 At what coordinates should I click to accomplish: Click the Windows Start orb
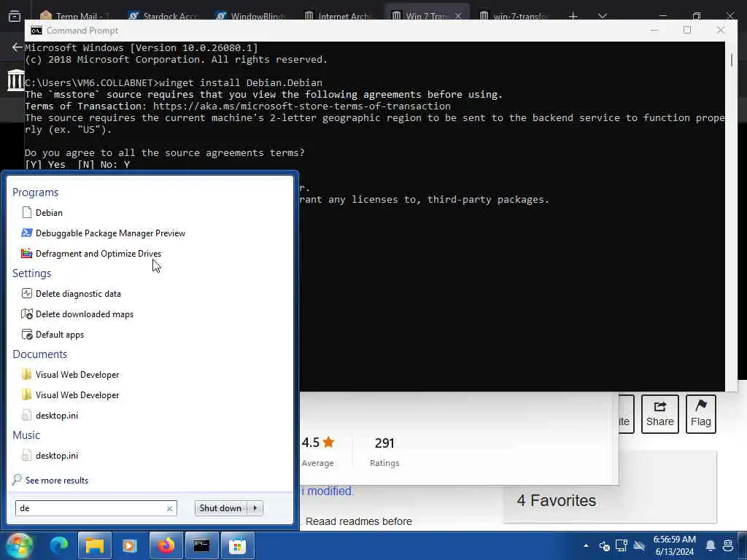pos(19,545)
